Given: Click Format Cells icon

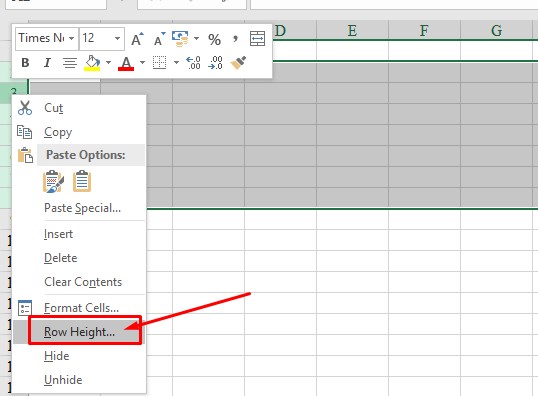Looking at the screenshot, I should [x=25, y=308].
